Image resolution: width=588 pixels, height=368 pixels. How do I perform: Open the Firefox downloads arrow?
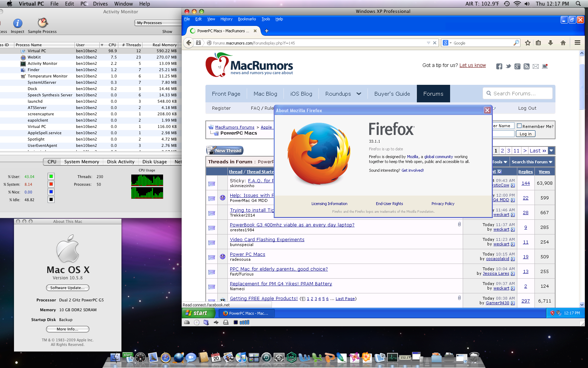click(551, 43)
